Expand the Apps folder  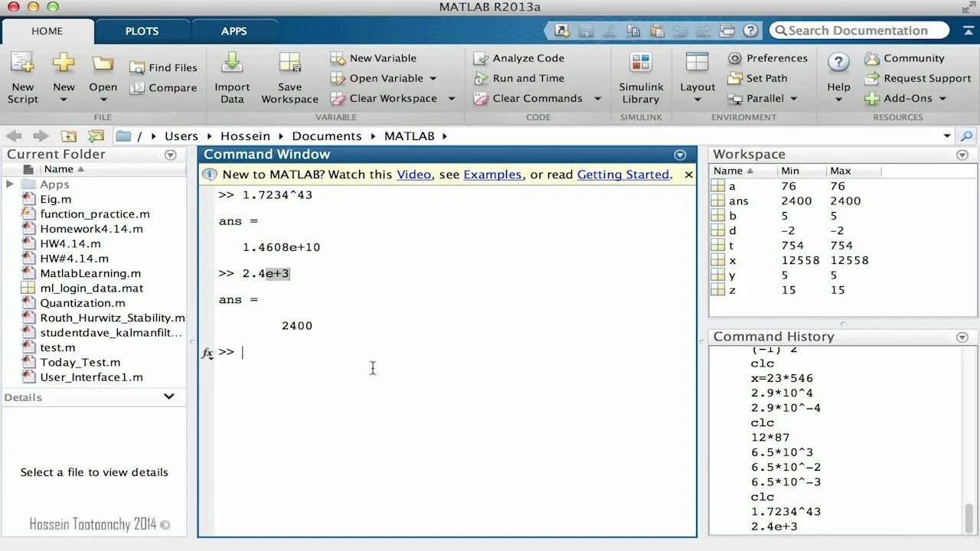(x=10, y=184)
